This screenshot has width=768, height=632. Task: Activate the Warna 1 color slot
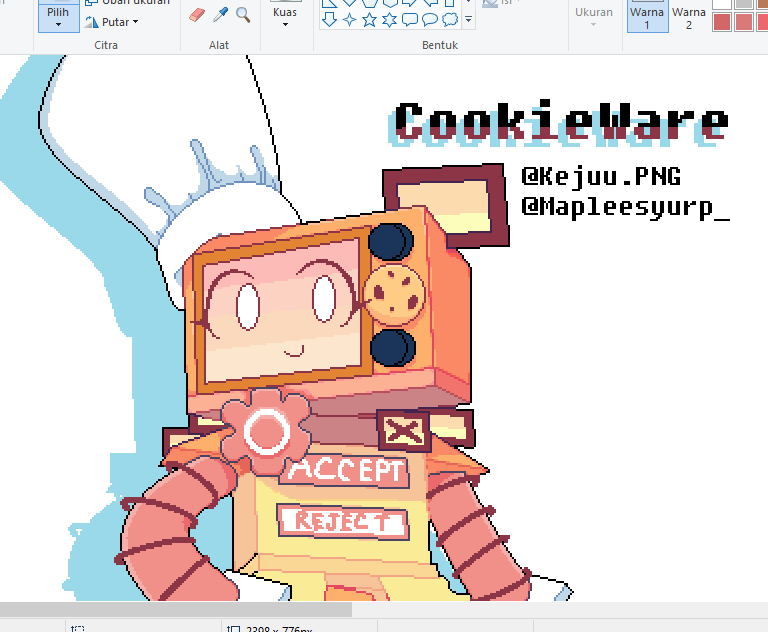point(647,16)
